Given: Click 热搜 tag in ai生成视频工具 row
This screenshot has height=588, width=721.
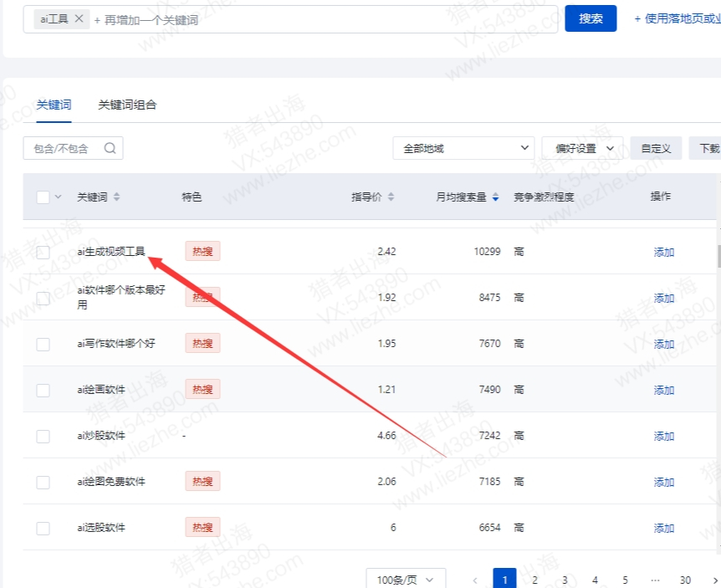Looking at the screenshot, I should click(202, 251).
